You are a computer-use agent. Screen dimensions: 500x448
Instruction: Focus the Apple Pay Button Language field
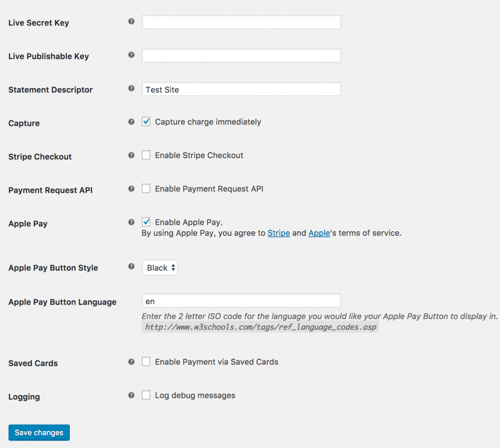[241, 301]
